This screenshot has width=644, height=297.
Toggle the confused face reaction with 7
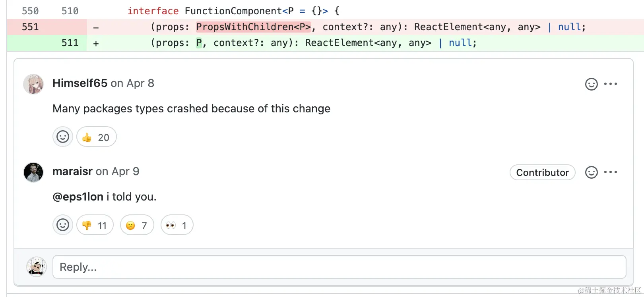(x=137, y=225)
